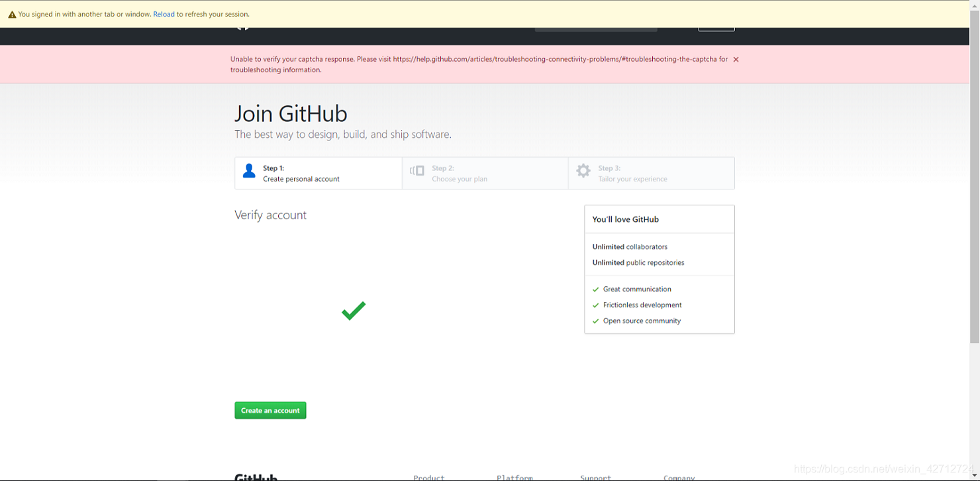Click the gear icon in Step 3

click(583, 171)
